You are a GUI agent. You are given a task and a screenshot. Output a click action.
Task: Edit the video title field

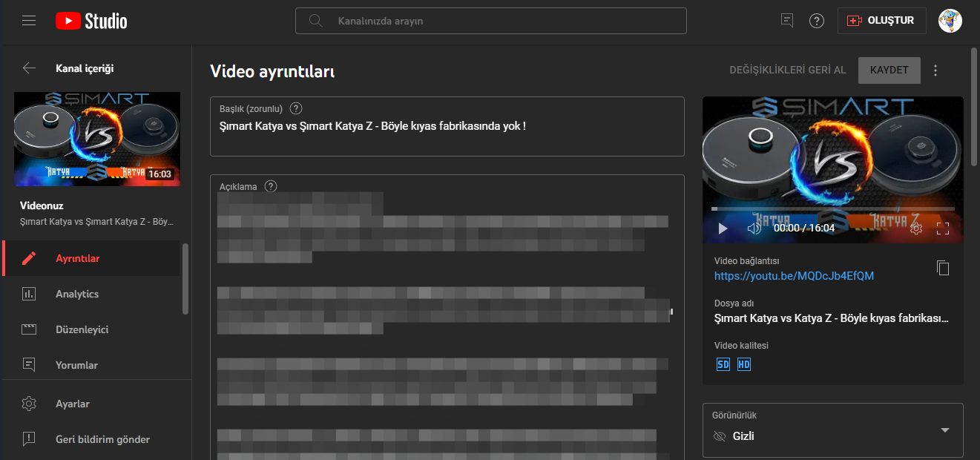[x=447, y=126]
